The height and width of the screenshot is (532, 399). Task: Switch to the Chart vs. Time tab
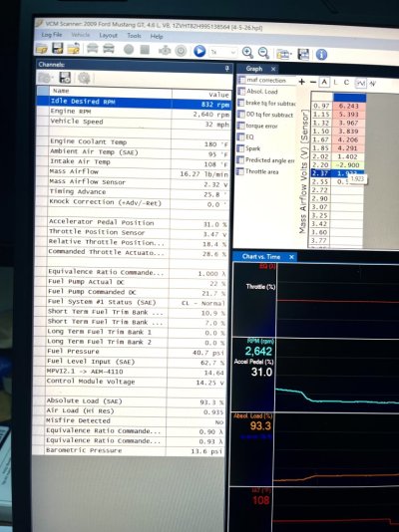(261, 257)
